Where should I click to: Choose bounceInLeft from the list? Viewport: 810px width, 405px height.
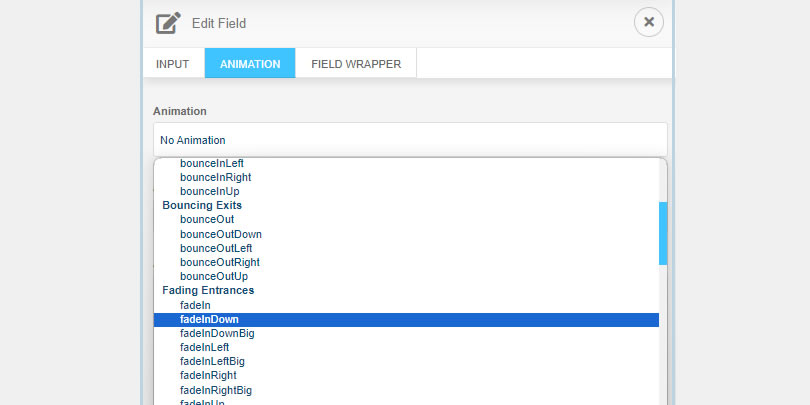pyautogui.click(x=406, y=163)
